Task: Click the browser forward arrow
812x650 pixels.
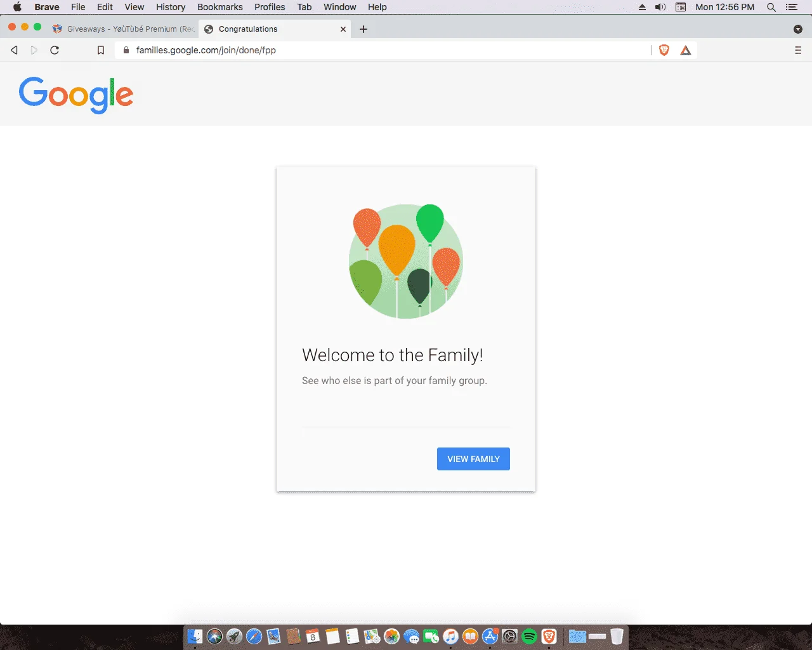Action: coord(34,50)
